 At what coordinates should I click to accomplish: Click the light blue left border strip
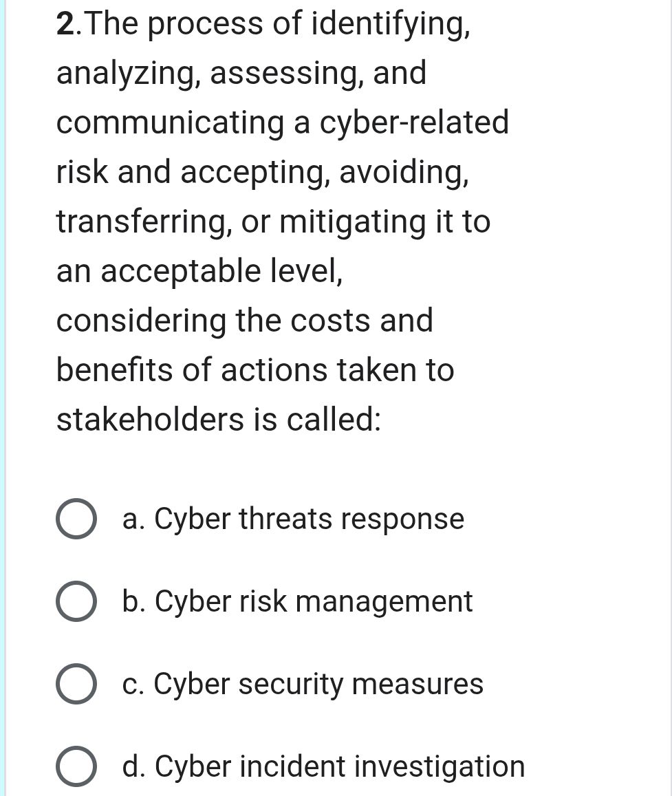coord(3,398)
